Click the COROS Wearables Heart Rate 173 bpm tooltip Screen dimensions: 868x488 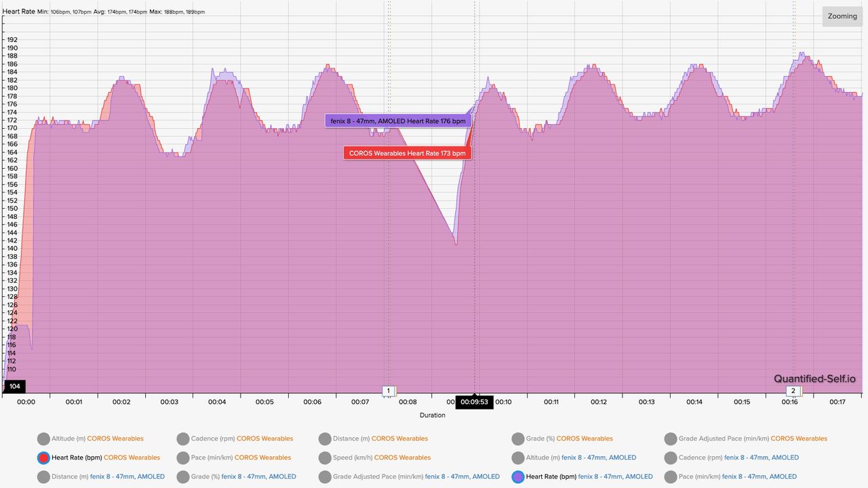click(x=408, y=153)
